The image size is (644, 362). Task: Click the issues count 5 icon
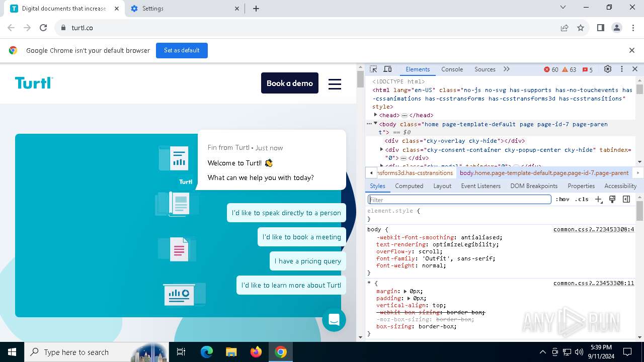pos(587,69)
